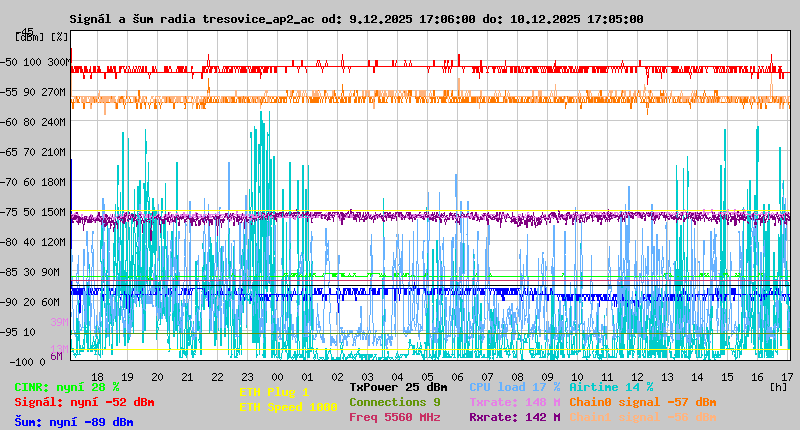Click the Txrate legend label
800x430 pixels.
514,402
